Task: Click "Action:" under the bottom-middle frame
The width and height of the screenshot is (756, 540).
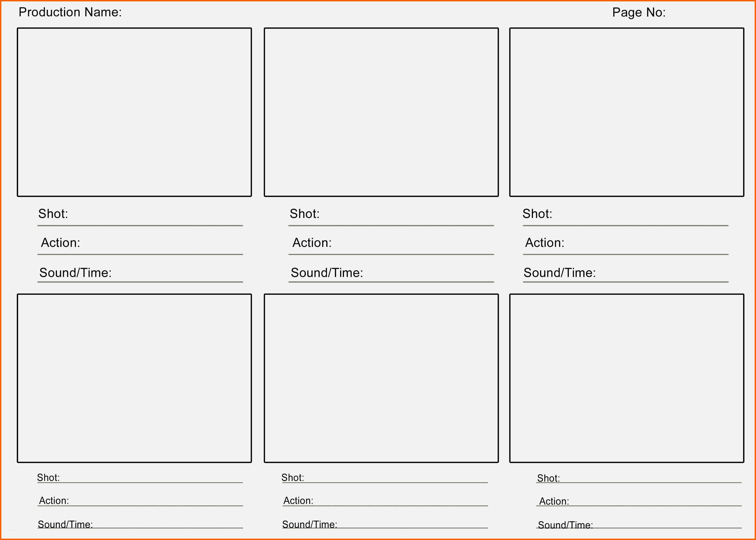Action: (x=298, y=501)
